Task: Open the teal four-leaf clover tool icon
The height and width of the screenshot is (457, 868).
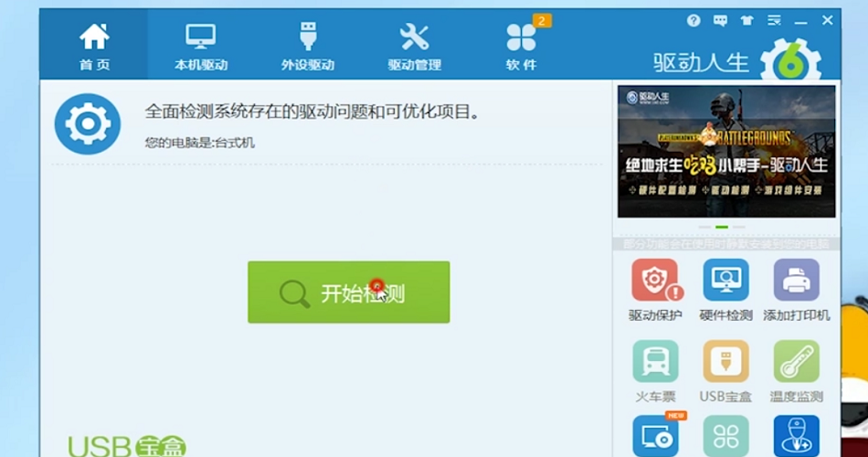Action: pyautogui.click(x=725, y=436)
